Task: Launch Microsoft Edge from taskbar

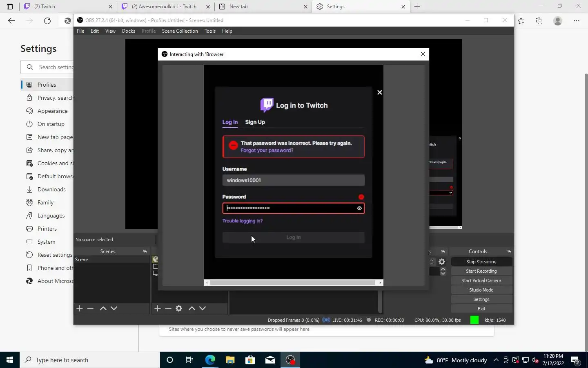Action: pyautogui.click(x=210, y=360)
